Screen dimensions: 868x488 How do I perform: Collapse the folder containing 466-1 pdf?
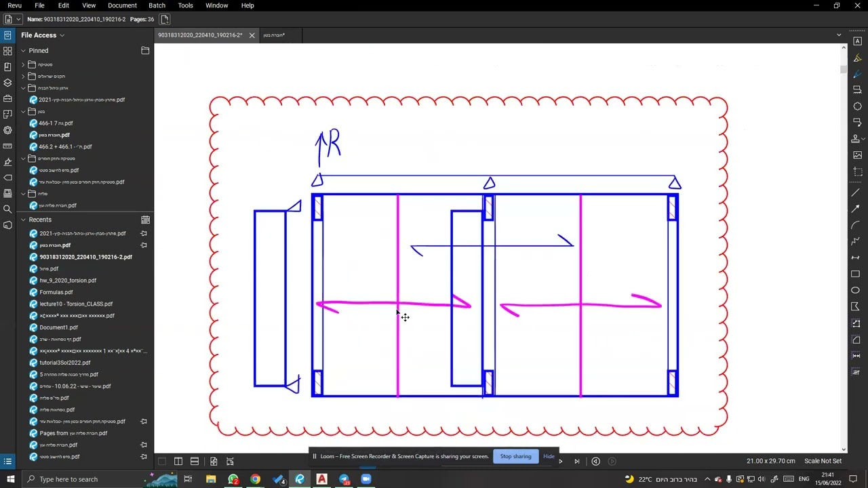pos(23,111)
